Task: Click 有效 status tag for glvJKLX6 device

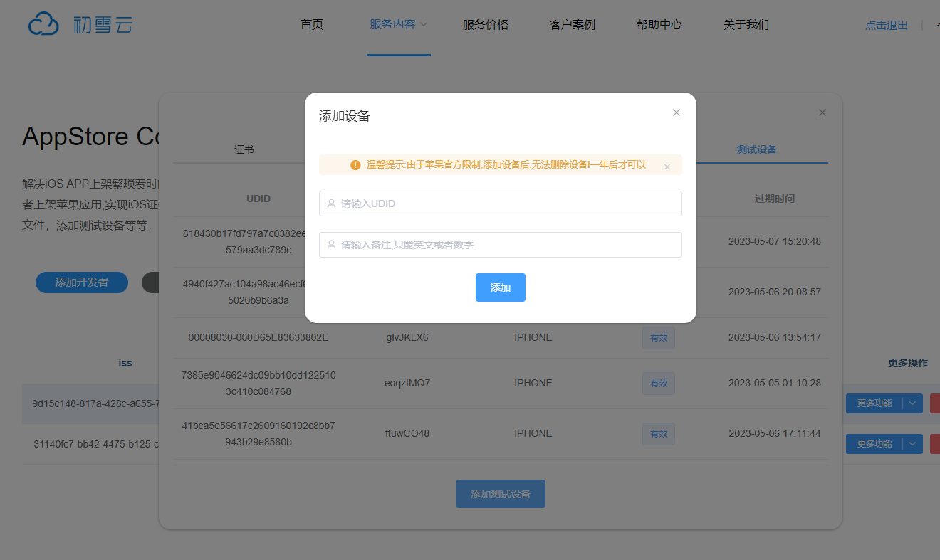Action: click(x=659, y=338)
